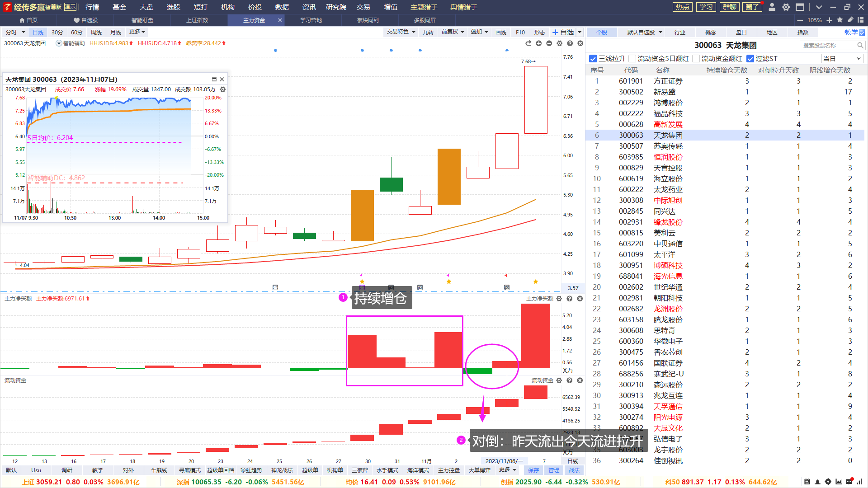
Task: Open status bar message icon with red dot
Action: pyautogui.click(x=849, y=482)
